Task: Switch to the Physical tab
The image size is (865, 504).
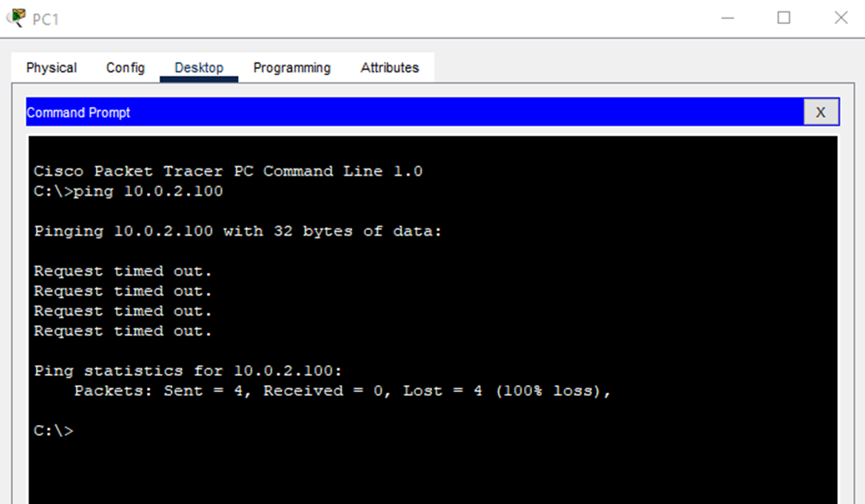Action: tap(51, 68)
